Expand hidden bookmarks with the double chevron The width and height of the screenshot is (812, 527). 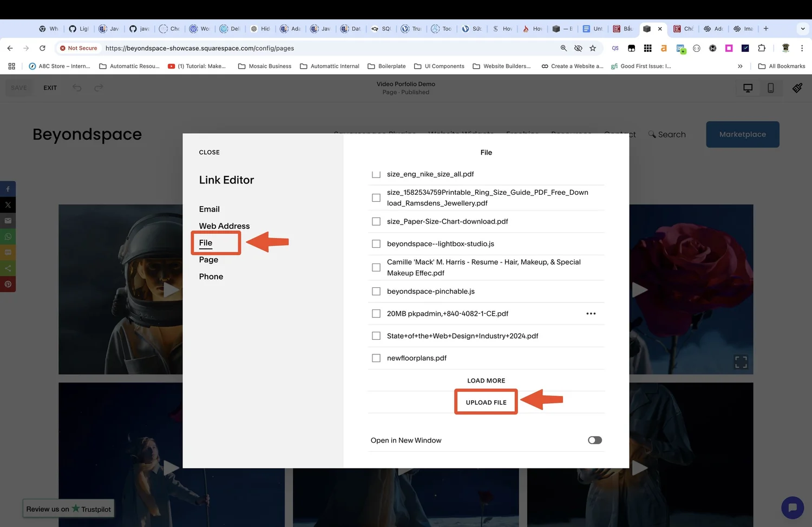point(740,66)
